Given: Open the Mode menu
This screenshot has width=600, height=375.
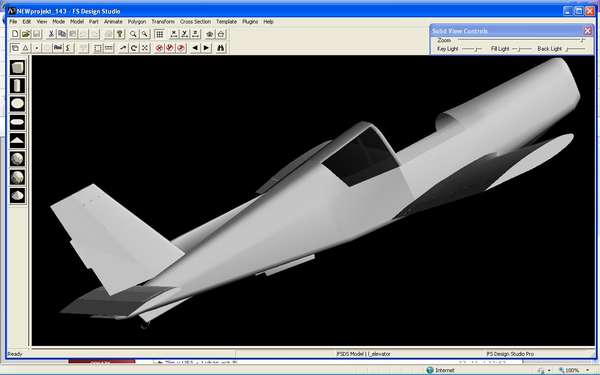Looking at the screenshot, I should (59, 22).
